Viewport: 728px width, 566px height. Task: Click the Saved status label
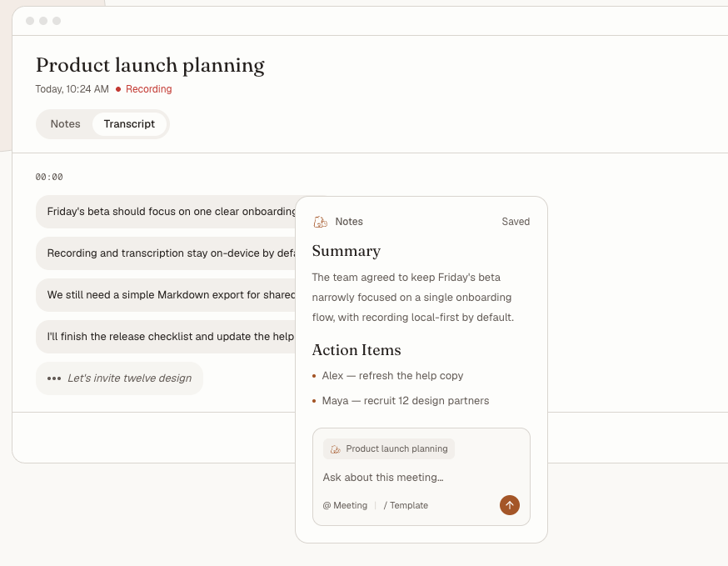[x=516, y=222]
